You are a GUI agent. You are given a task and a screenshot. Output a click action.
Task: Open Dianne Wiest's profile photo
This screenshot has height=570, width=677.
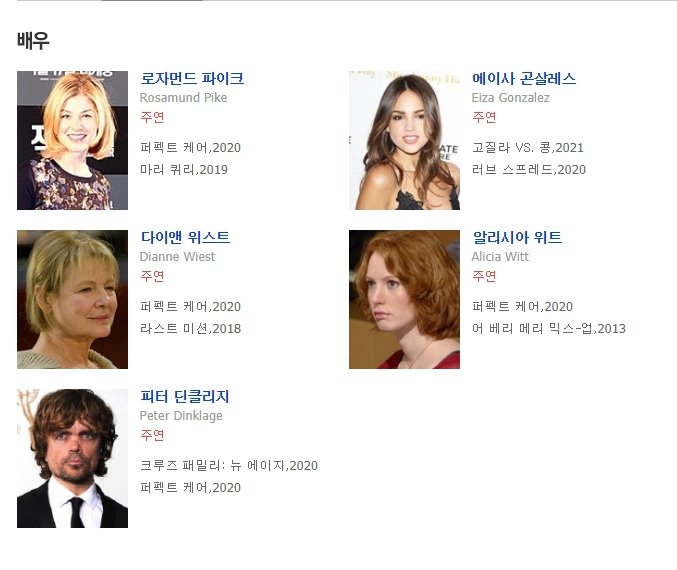72,299
